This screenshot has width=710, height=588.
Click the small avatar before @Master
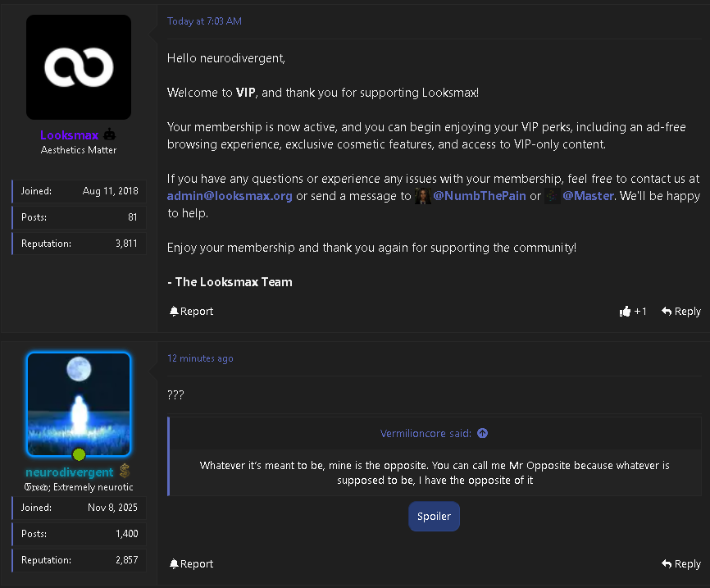click(x=552, y=196)
